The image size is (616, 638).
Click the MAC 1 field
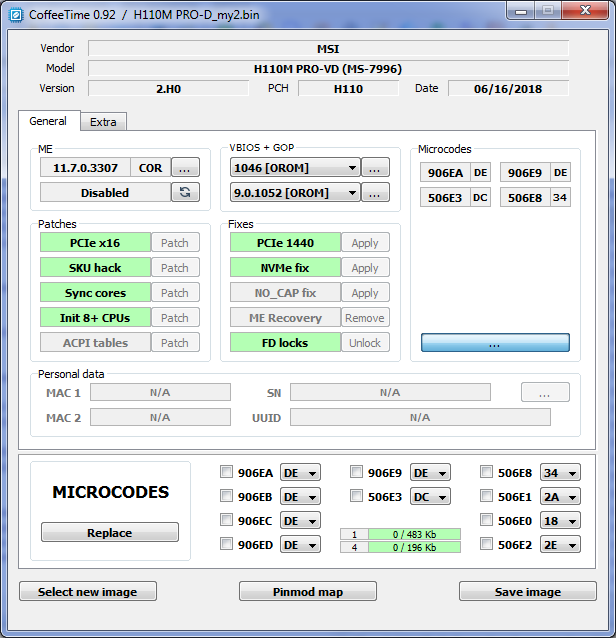point(160,392)
